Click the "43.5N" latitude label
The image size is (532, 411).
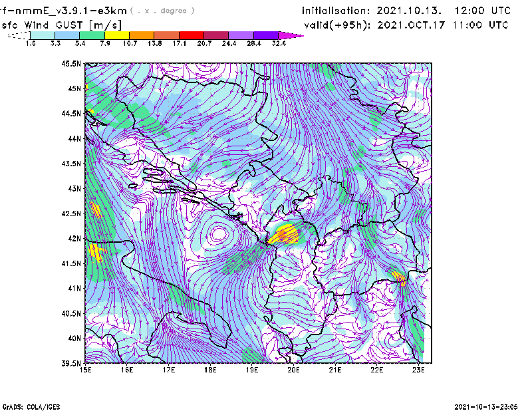71,164
